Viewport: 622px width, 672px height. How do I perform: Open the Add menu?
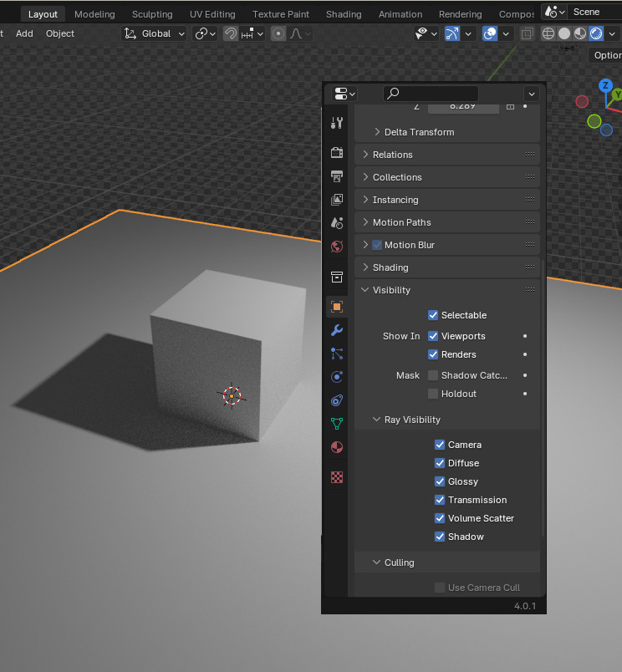[24, 33]
